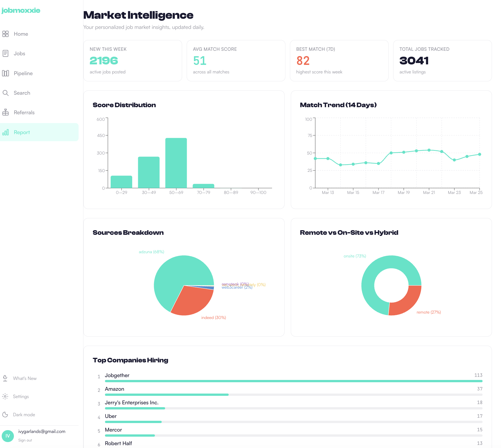Click the Sign out link

(x=25, y=440)
